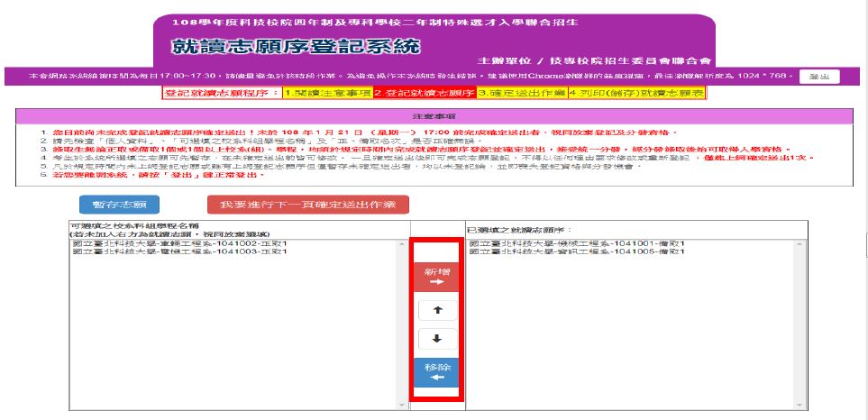Select available entry 1041003-正取1
This screenshot has height=420, width=868.
179,251
